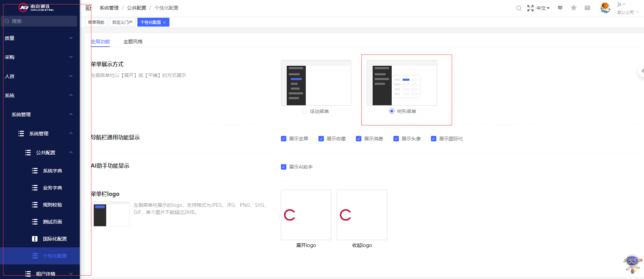The image size is (644, 279).
Task: Uncheck the 展示AI助手 checkbox
Action: tap(284, 167)
